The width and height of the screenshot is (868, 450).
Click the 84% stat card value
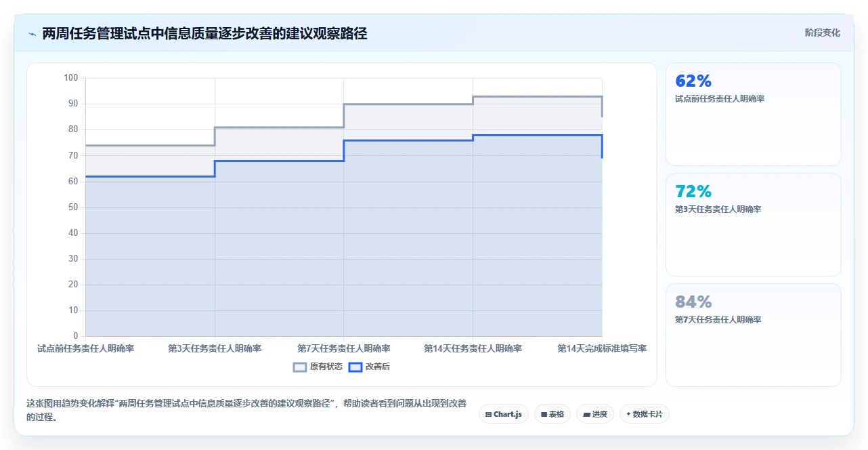[x=693, y=302]
